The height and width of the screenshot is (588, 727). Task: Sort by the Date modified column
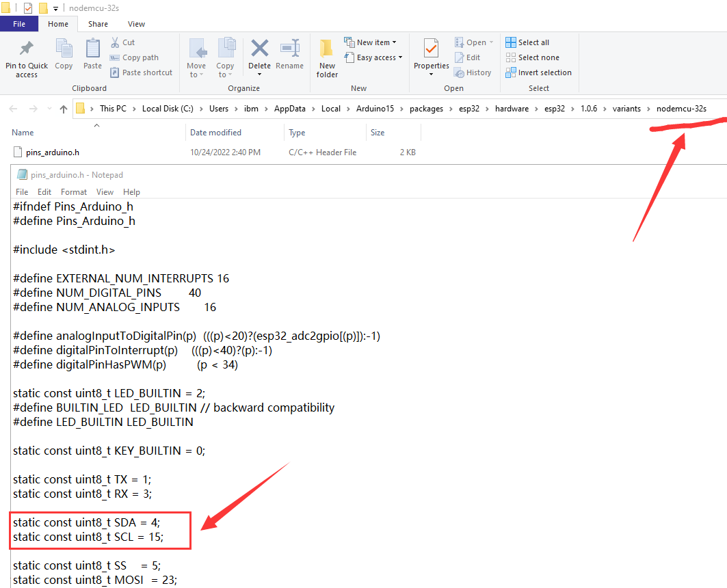pyautogui.click(x=215, y=133)
